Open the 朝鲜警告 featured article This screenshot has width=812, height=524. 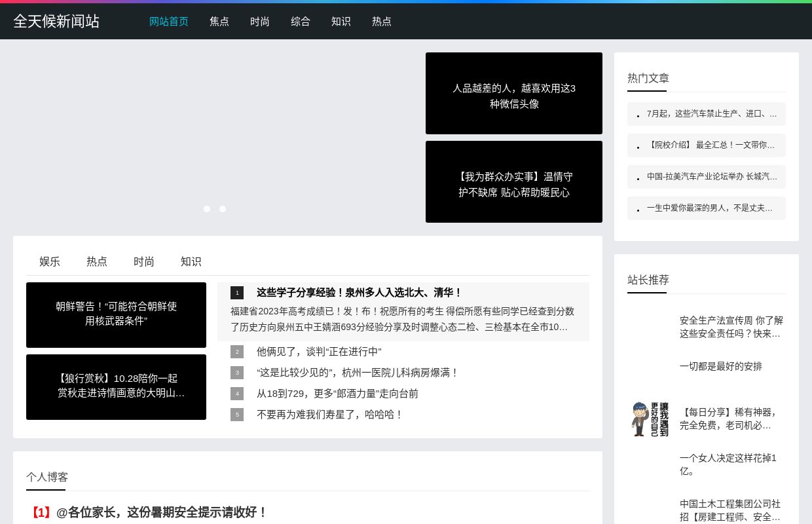click(116, 314)
